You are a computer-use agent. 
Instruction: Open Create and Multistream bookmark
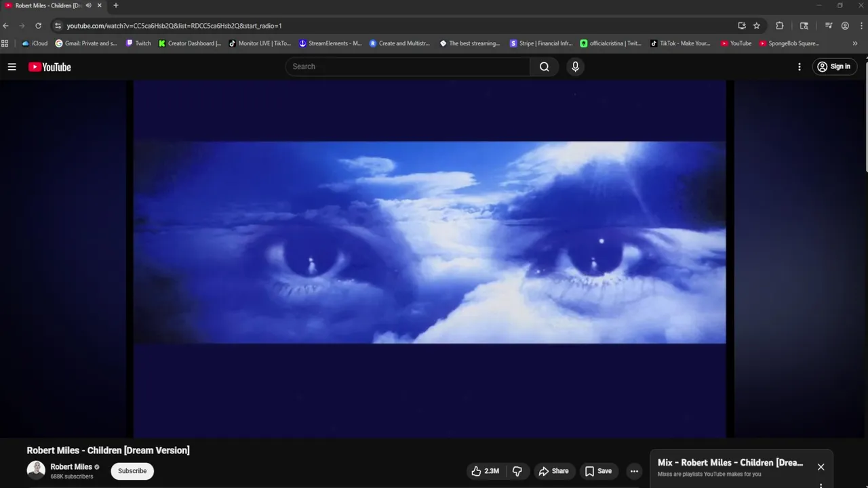[400, 43]
